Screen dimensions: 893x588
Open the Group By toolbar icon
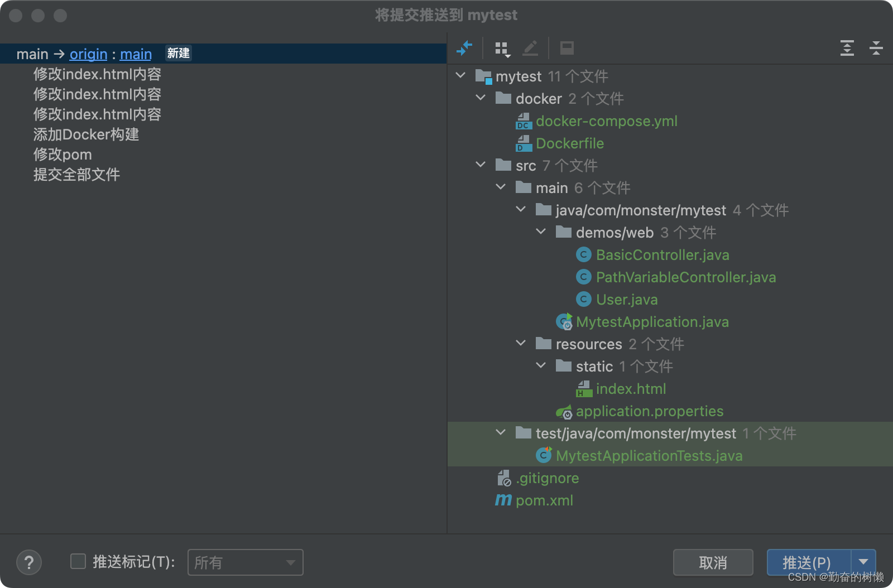click(x=503, y=49)
